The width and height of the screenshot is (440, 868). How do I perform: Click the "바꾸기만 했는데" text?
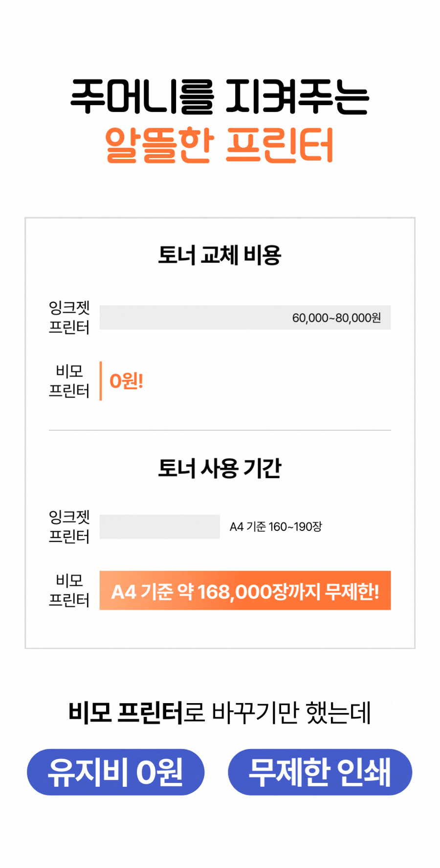coord(291,712)
